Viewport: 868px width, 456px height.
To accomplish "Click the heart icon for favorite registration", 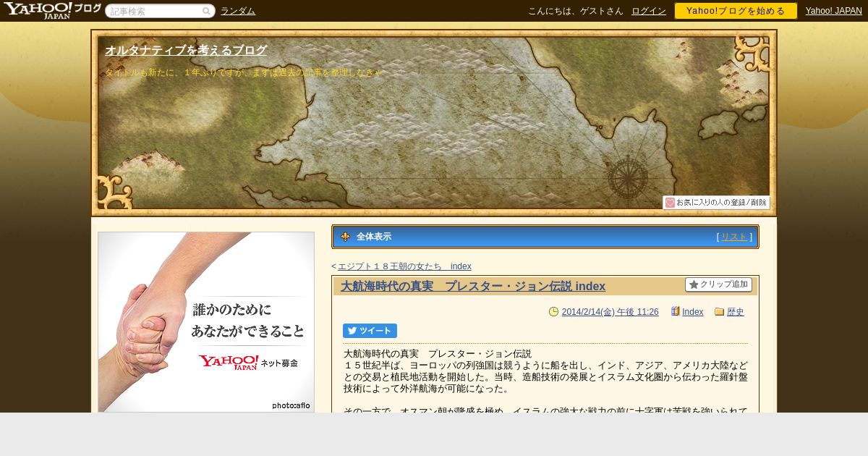I will point(670,203).
